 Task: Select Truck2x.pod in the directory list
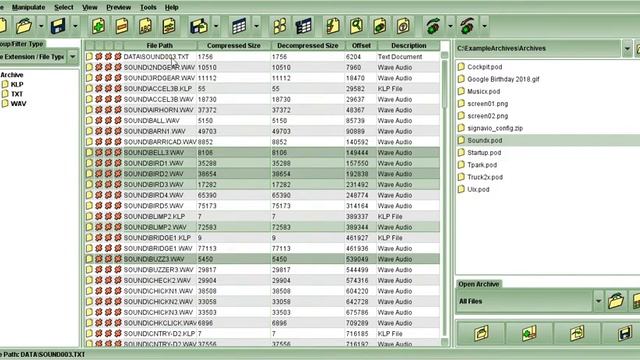pyautogui.click(x=485, y=177)
